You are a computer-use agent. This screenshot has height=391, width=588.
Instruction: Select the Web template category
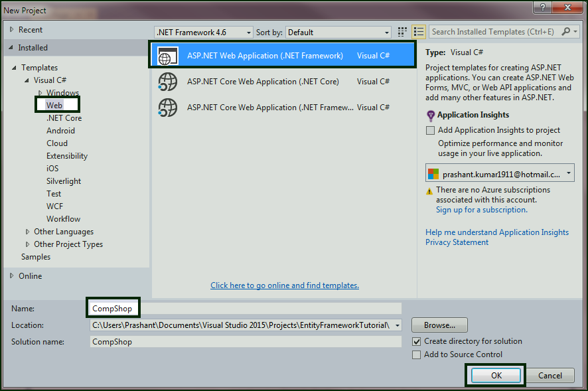tap(54, 106)
